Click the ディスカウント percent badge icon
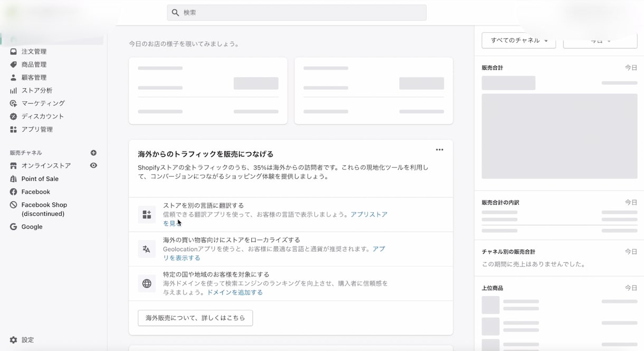This screenshot has height=351, width=644. (x=13, y=116)
